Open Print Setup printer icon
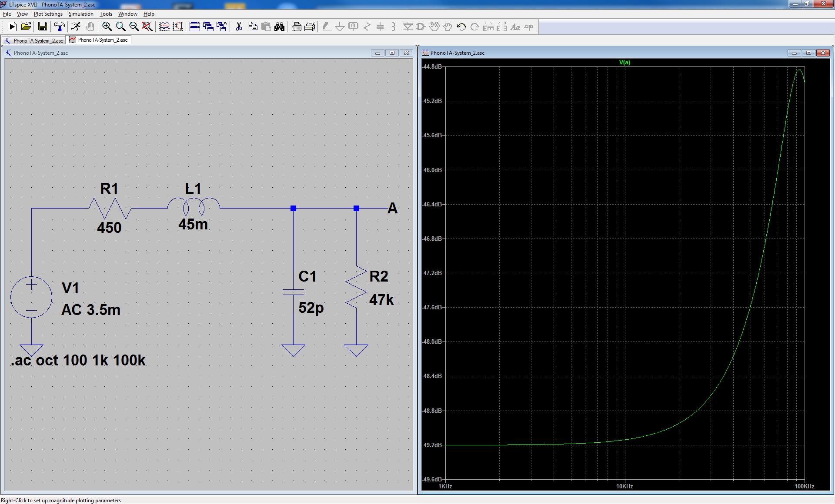Image resolution: width=835 pixels, height=504 pixels. click(310, 27)
